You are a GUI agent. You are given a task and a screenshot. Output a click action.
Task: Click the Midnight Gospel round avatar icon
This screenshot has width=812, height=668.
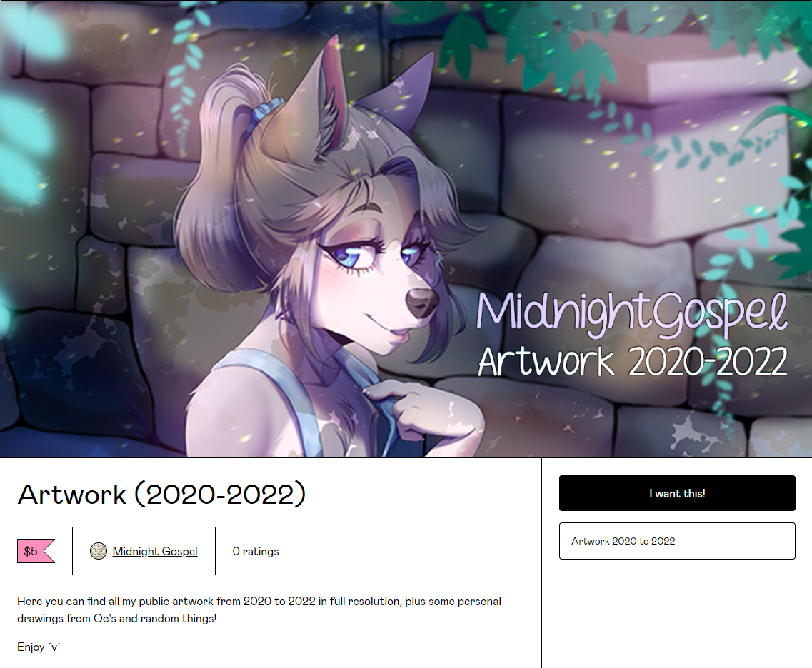tap(99, 551)
